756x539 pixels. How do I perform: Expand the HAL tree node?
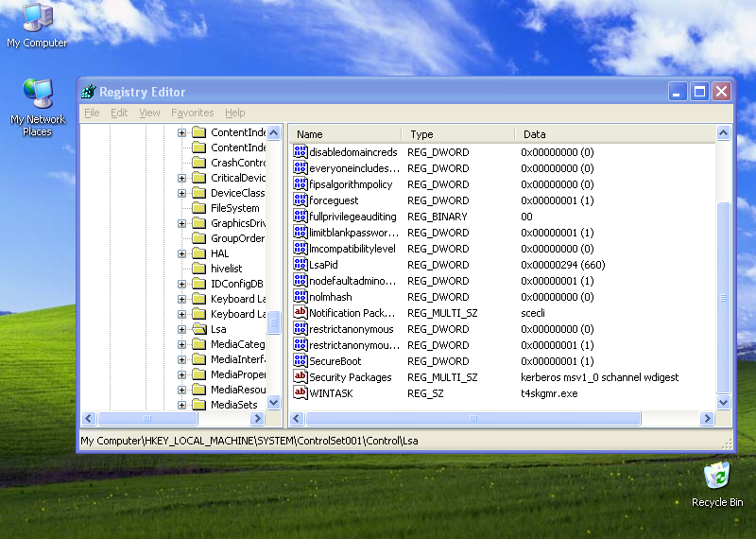[181, 253]
